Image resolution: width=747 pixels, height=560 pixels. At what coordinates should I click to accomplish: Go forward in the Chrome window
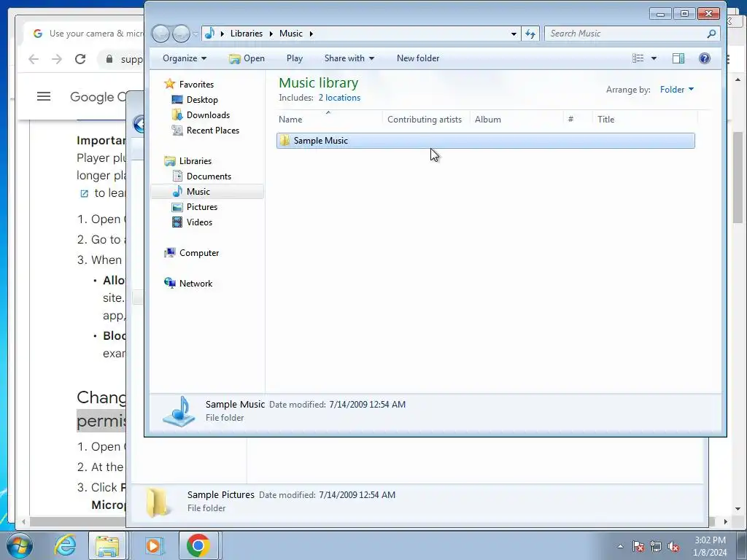tap(57, 58)
